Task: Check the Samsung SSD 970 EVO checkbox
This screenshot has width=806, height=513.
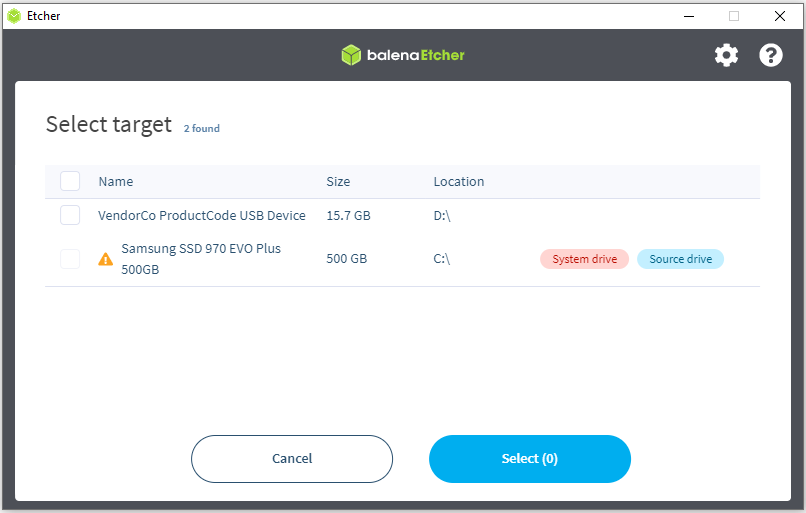Action: pyautogui.click(x=70, y=259)
